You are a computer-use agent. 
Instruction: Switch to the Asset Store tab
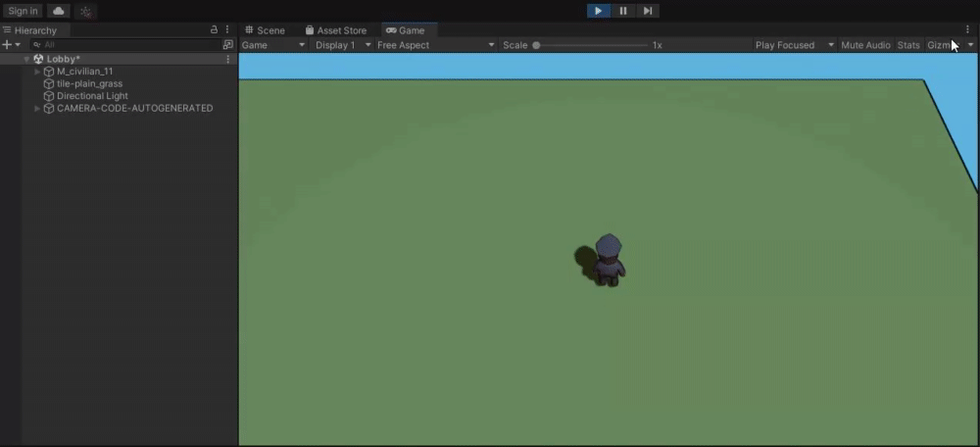pyautogui.click(x=335, y=30)
